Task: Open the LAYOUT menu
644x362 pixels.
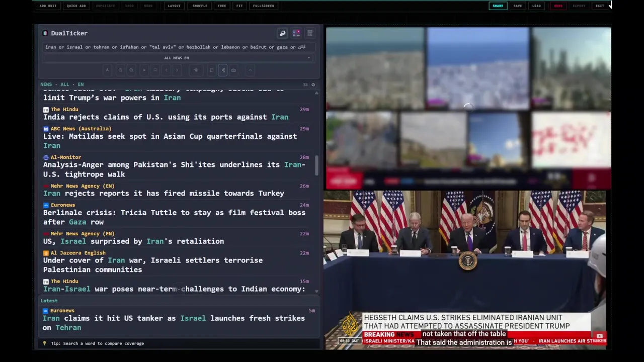Action: (x=174, y=6)
